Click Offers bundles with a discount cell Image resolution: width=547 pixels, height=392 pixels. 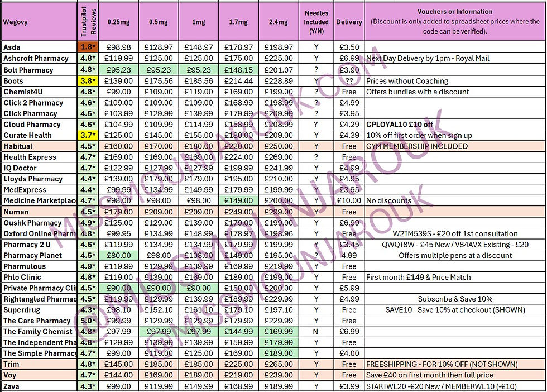455,92
